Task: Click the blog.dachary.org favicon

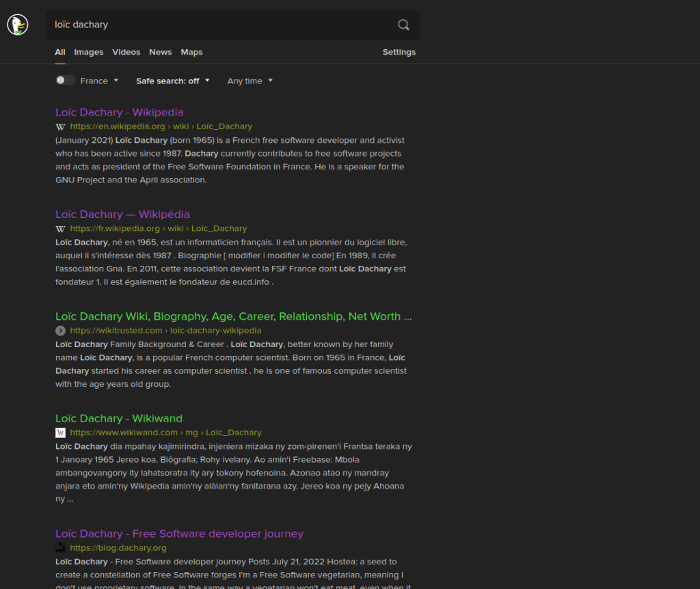Action: pyautogui.click(x=60, y=548)
